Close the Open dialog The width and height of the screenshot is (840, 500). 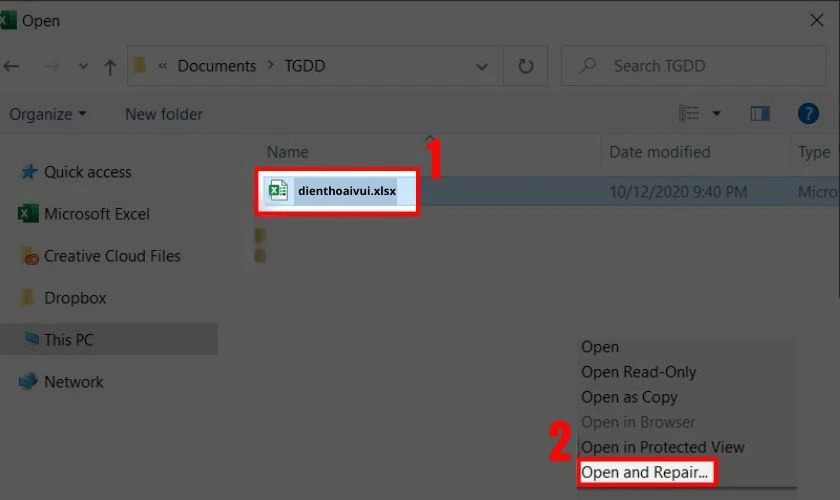pos(816,20)
